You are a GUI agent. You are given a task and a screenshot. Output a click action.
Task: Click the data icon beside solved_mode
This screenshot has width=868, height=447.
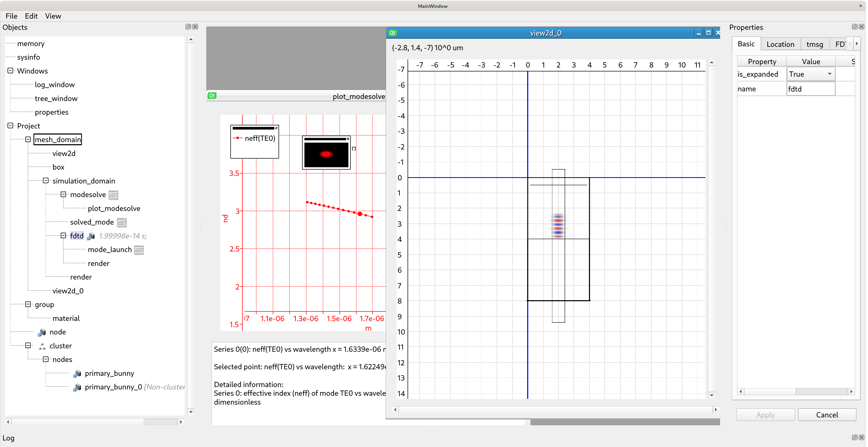tap(122, 222)
